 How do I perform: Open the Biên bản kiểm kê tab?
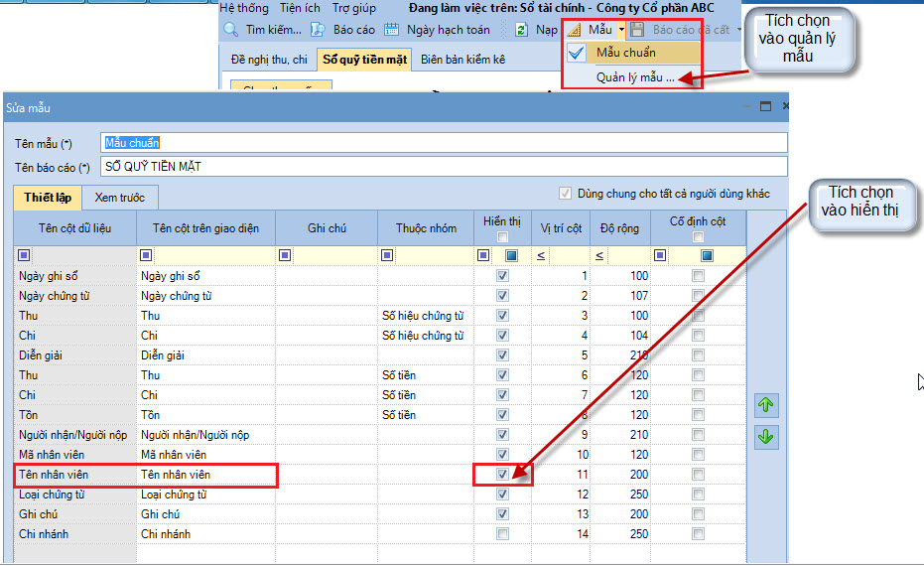point(463,60)
